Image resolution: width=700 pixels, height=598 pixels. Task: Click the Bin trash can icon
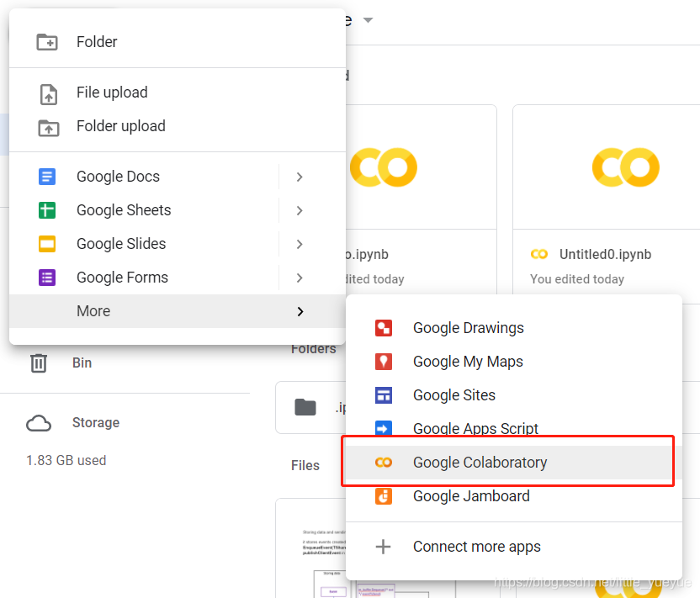click(39, 363)
